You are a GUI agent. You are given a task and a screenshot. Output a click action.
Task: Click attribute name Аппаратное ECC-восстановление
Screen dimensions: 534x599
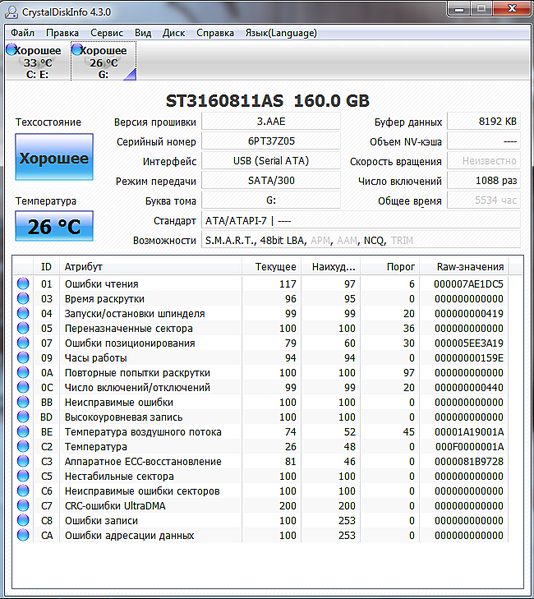click(x=143, y=461)
